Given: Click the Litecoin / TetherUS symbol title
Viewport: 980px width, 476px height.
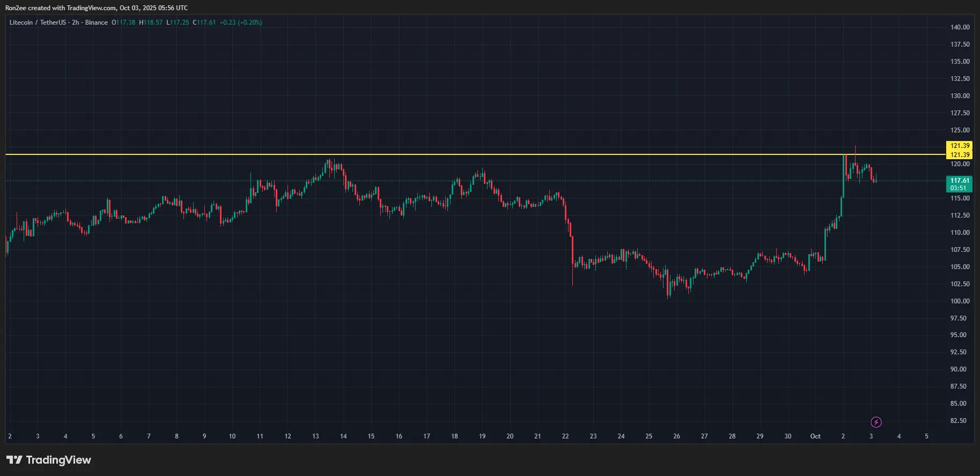Looking at the screenshot, I should click(38, 23).
